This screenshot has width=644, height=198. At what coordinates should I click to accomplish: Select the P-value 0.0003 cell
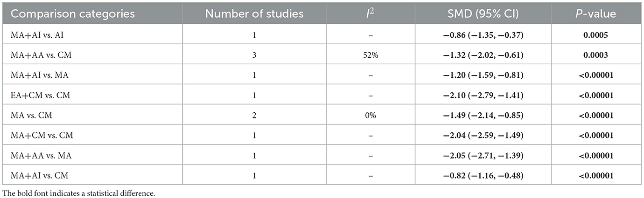[x=595, y=55]
